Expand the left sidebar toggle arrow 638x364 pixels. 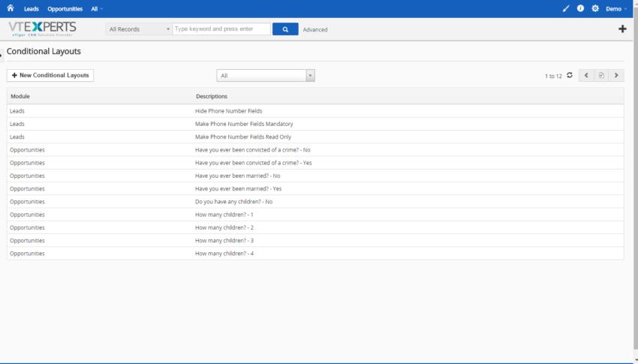2,56
